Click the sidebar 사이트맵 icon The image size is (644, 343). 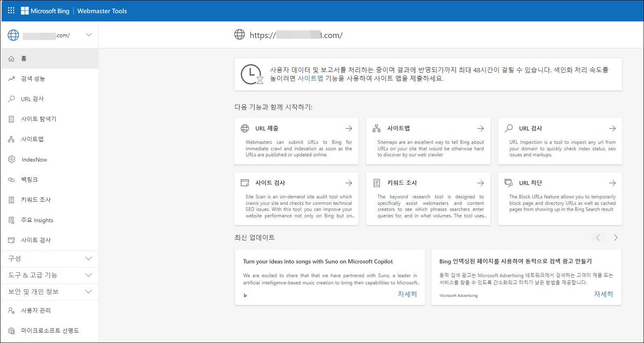coord(11,139)
